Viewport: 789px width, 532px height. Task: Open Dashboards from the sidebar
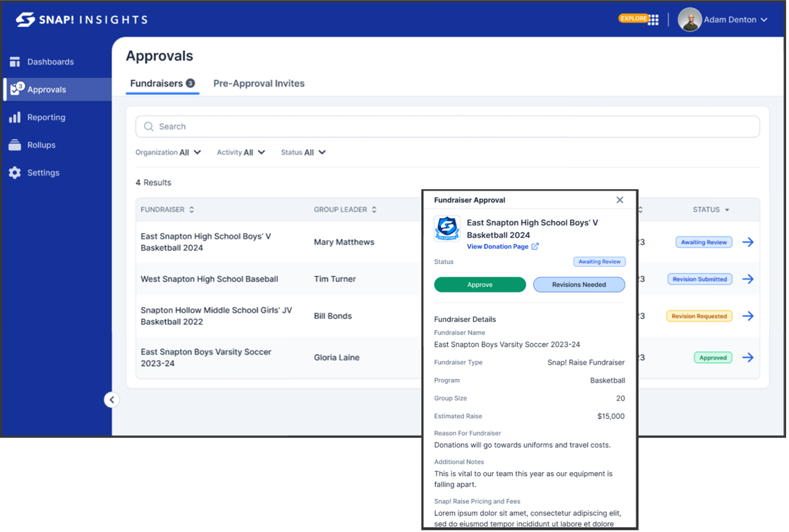pyautogui.click(x=50, y=61)
